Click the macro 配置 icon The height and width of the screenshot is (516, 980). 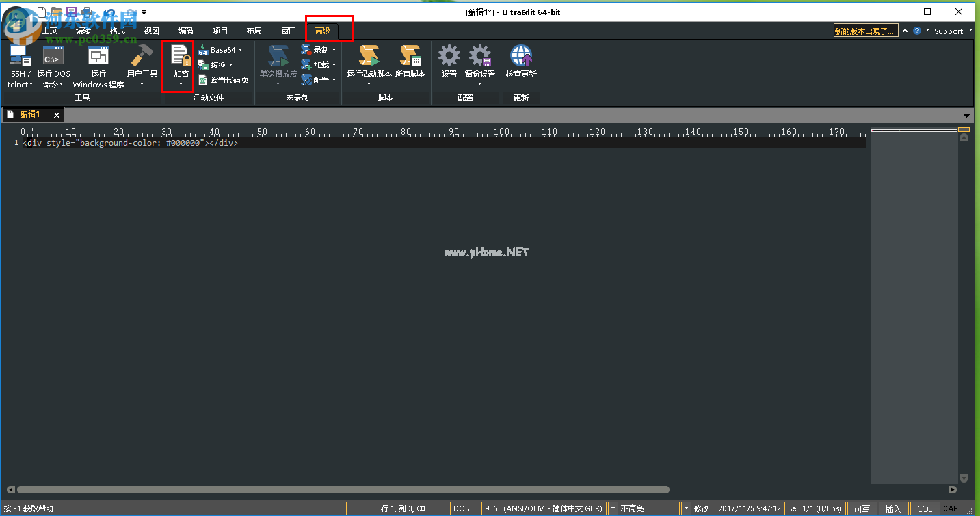coord(306,80)
